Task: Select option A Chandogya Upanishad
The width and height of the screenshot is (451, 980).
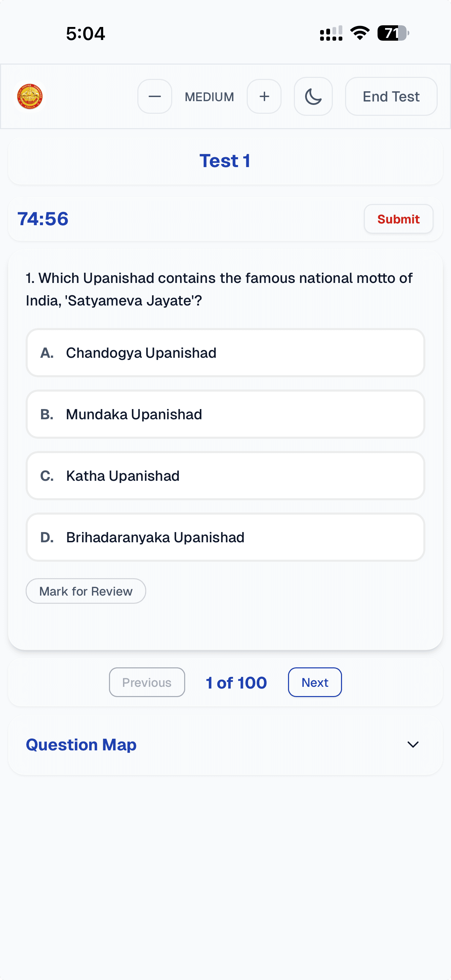Action: pos(225,353)
